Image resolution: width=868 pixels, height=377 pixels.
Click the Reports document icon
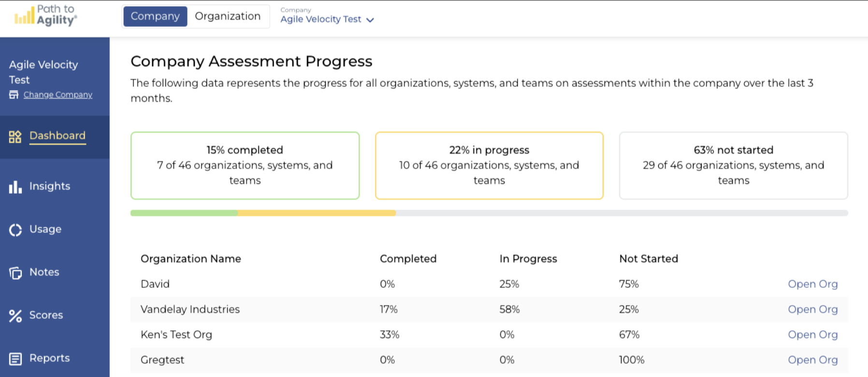coord(15,359)
